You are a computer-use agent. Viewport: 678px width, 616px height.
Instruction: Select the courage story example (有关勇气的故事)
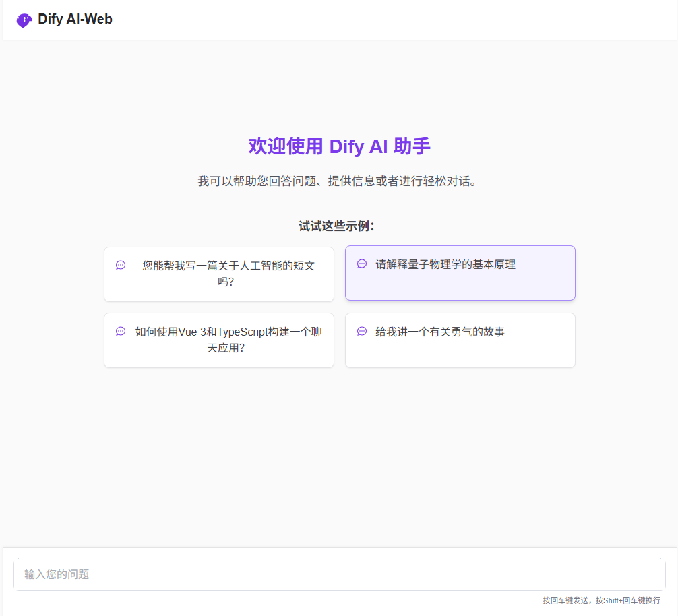click(460, 340)
